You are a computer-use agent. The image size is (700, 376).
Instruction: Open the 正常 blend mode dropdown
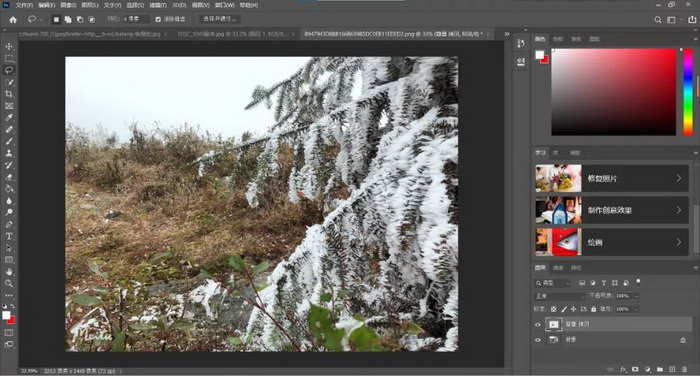point(559,296)
